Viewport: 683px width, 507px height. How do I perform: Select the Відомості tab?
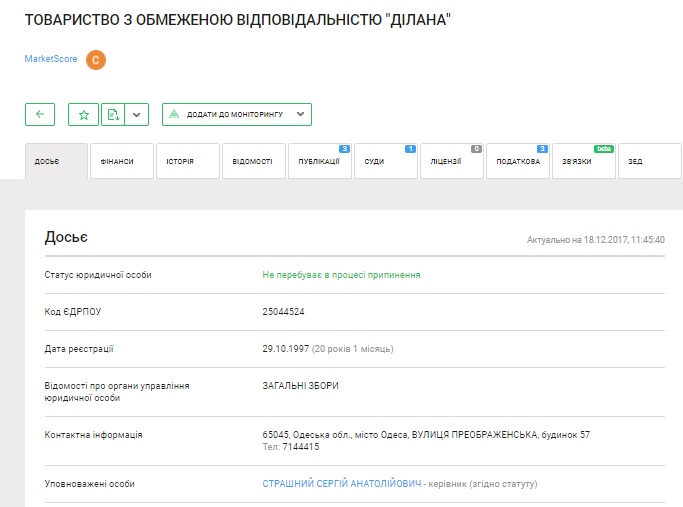coord(253,161)
